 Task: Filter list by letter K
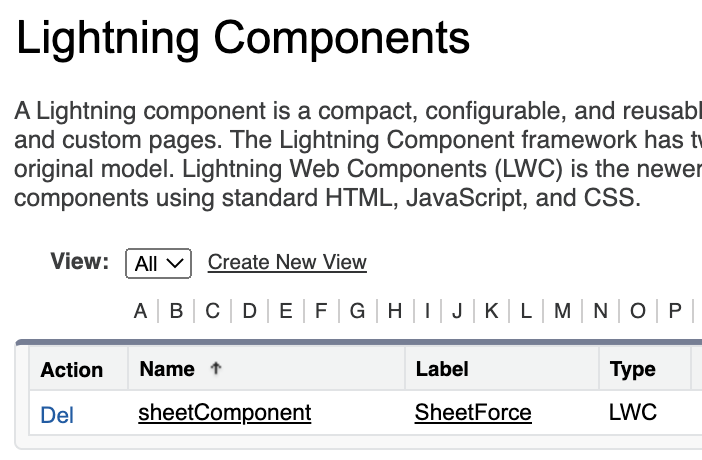[x=491, y=311]
